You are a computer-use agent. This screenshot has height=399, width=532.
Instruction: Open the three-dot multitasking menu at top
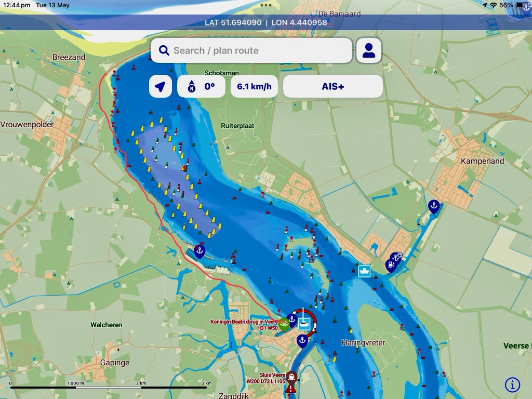(x=266, y=5)
